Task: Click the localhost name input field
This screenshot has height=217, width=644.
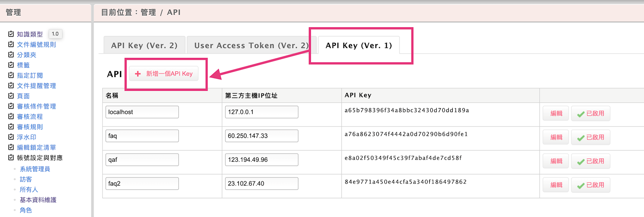Action: point(142,112)
